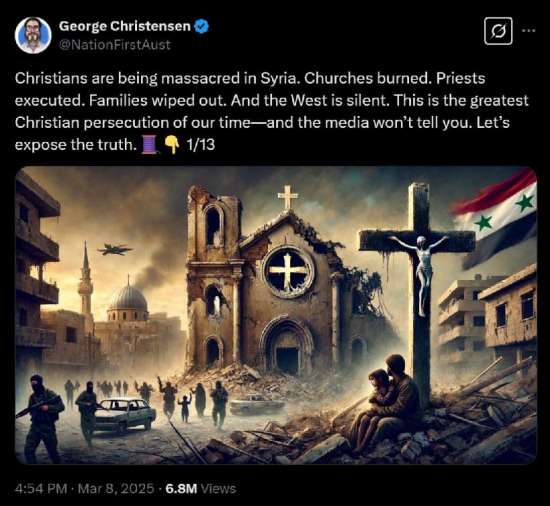Viewport: 550px width, 506px height.
Task: Open the Grok explain-post icon
Action: click(498, 31)
